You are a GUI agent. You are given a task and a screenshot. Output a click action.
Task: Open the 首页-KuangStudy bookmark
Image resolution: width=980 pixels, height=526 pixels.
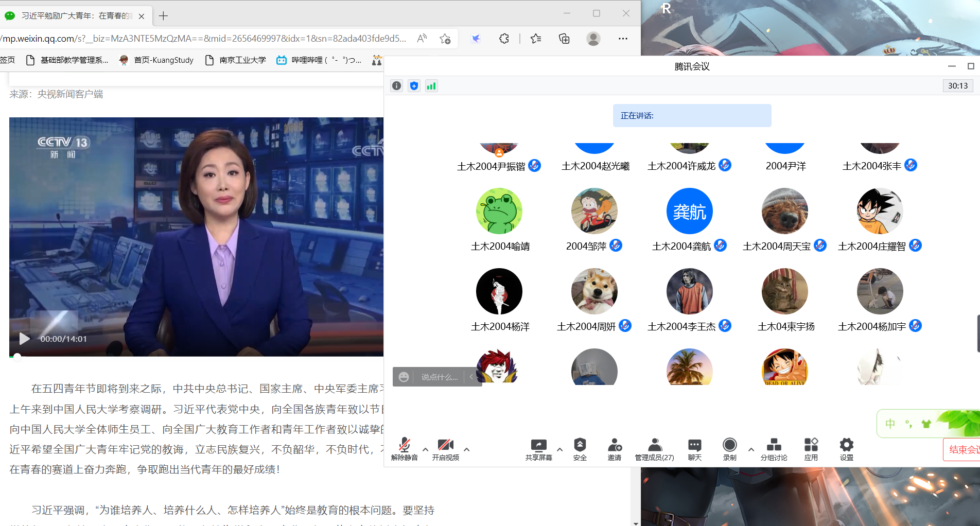click(156, 60)
